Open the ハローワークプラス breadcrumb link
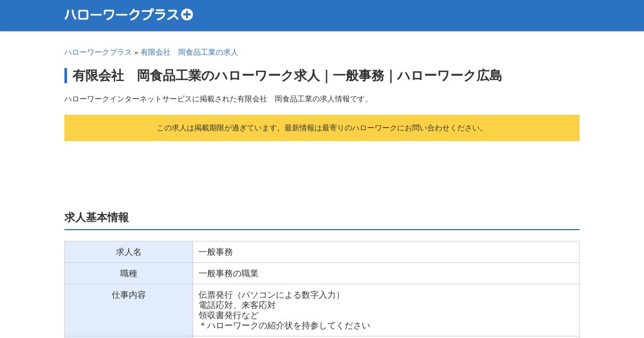The image size is (644, 338). [x=98, y=52]
